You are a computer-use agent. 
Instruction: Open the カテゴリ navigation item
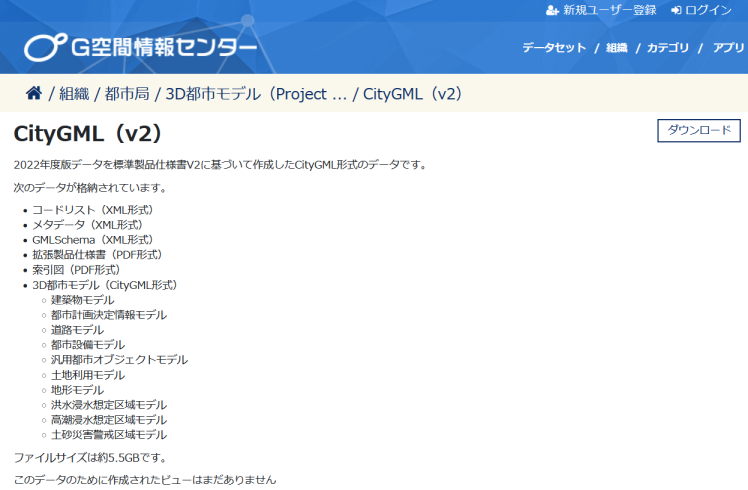pyautogui.click(x=667, y=48)
